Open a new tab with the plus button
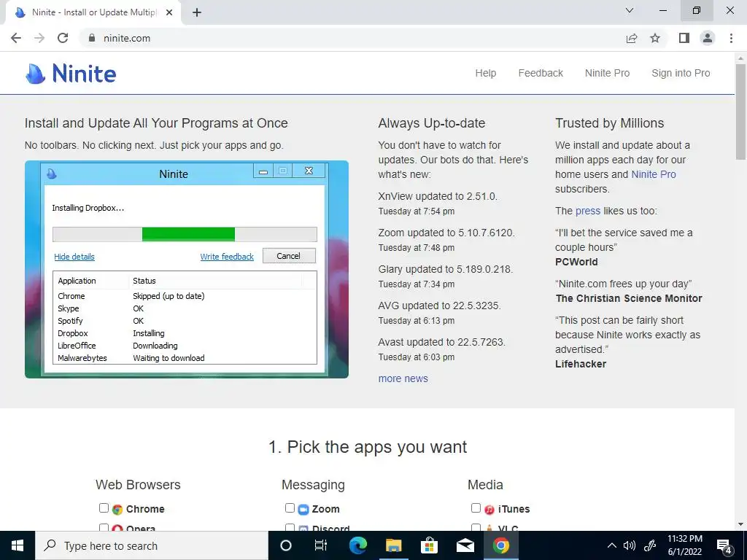This screenshot has width=747, height=560. pos(197,12)
